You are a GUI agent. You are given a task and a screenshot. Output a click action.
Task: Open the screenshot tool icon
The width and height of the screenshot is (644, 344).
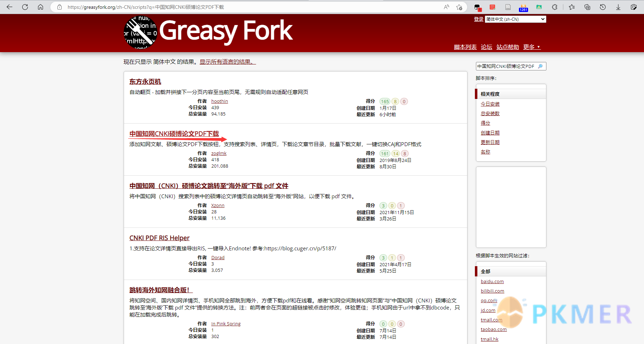point(634,7)
